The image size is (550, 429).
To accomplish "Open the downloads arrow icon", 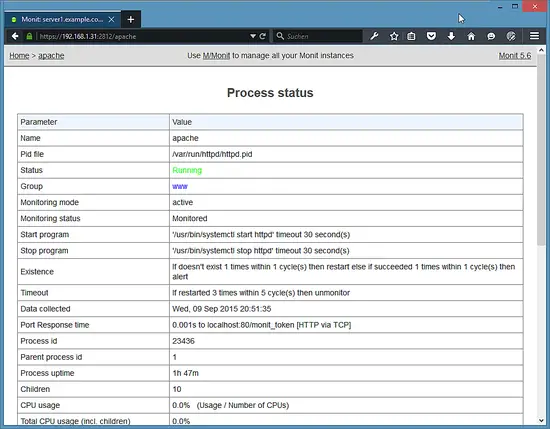I will [451, 36].
